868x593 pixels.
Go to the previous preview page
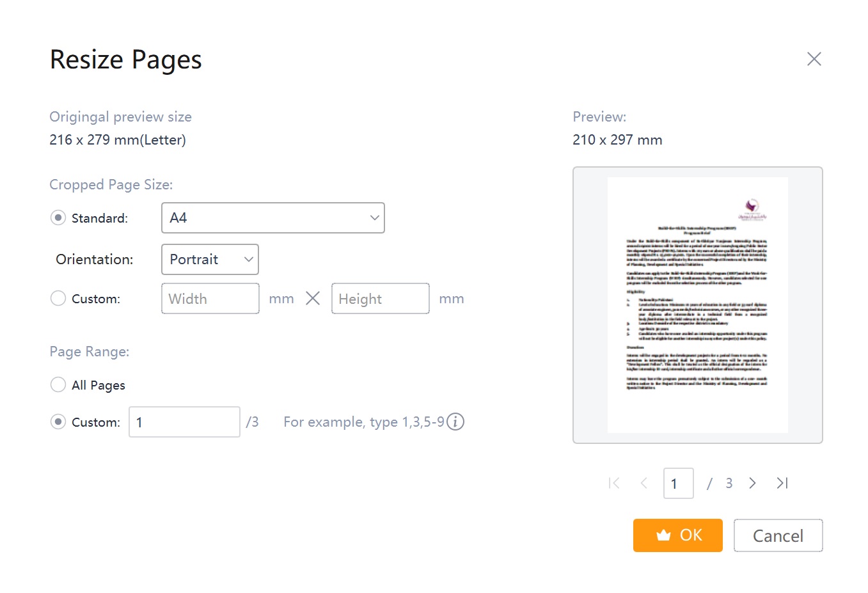tap(644, 484)
